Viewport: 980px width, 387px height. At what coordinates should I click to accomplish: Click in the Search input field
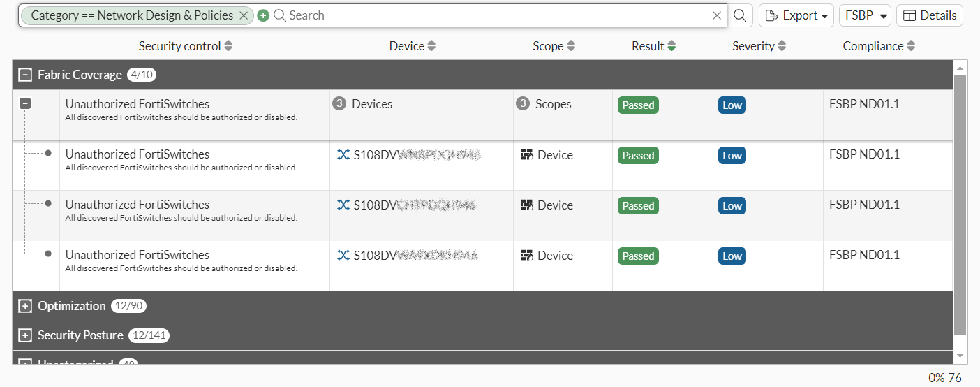pyautogui.click(x=489, y=15)
